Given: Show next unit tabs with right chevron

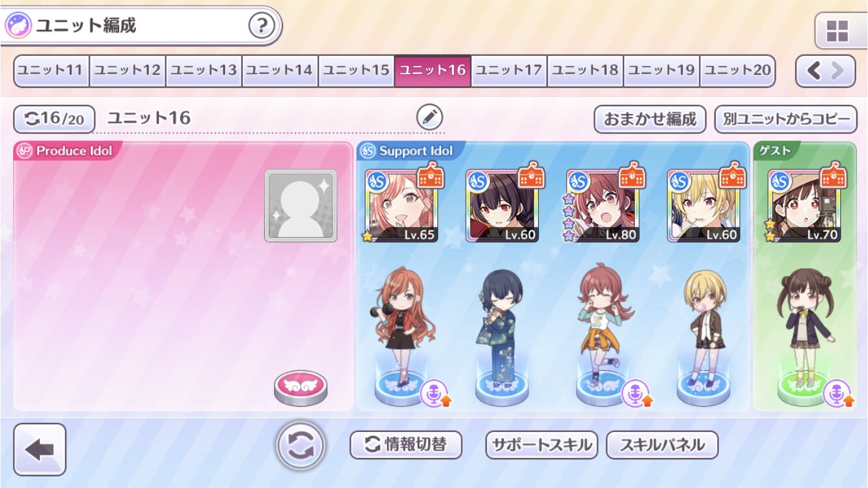Looking at the screenshot, I should click(x=838, y=71).
